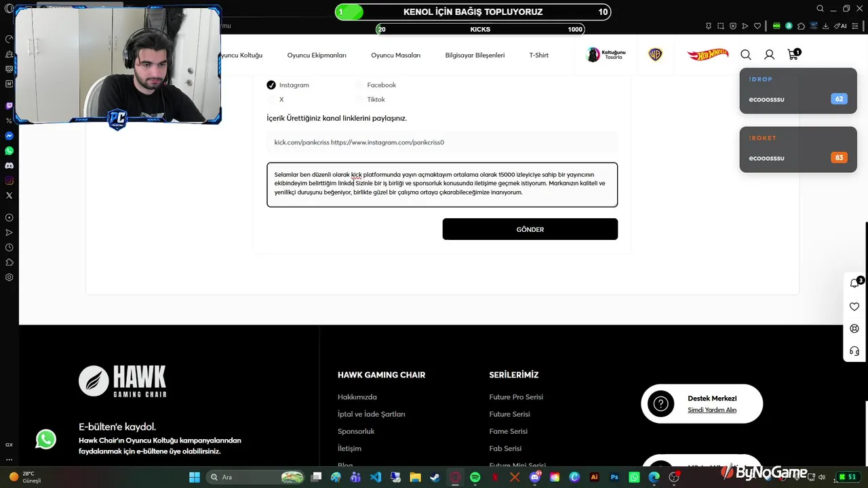The height and width of the screenshot is (488, 868).
Task: Open the T-Shirt menu item
Action: [x=539, y=55]
